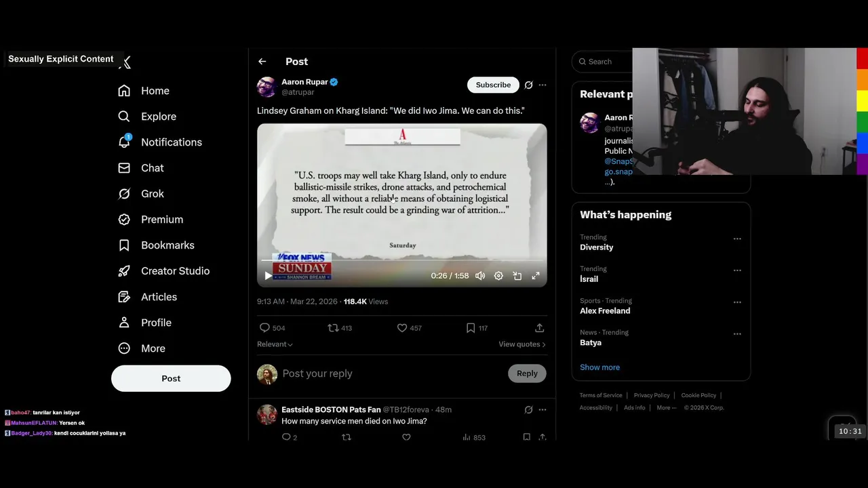Expand the Relevant replies sort dropdown

(275, 344)
